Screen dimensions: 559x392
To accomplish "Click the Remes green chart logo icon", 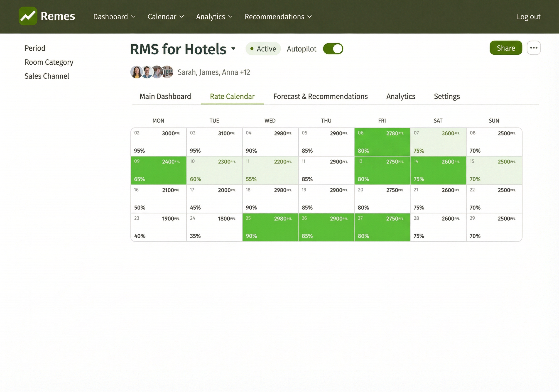I will [28, 16].
